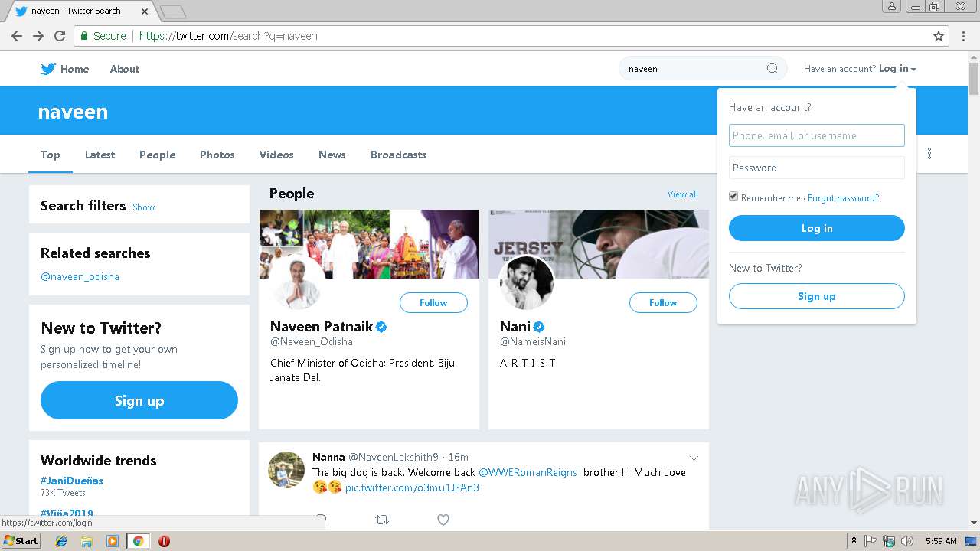980x551 pixels.
Task: Expand the dropdown arrow on Nanna's tweet
Action: click(694, 458)
